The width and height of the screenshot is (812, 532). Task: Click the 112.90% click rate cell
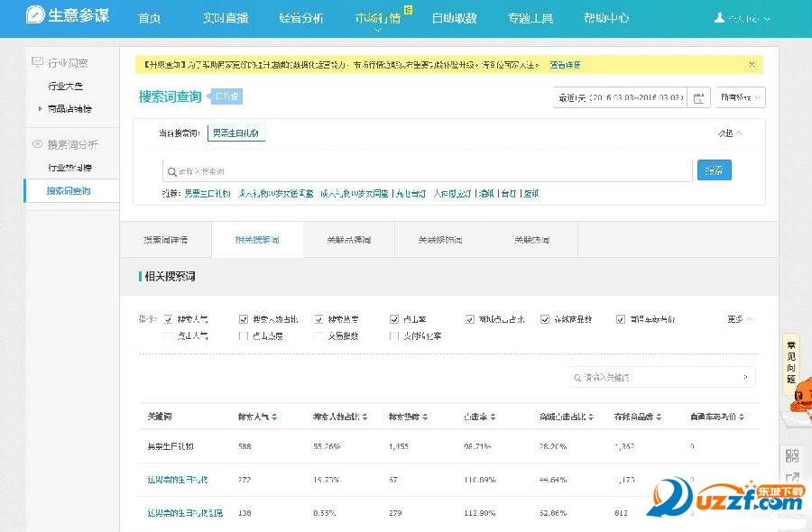[480, 513]
